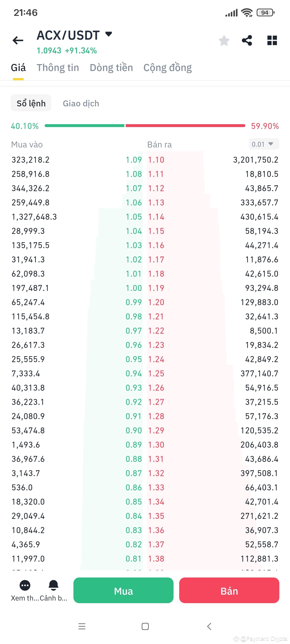
Task: Toggle the favorite star for ACX/USDT
Action: pos(224,40)
